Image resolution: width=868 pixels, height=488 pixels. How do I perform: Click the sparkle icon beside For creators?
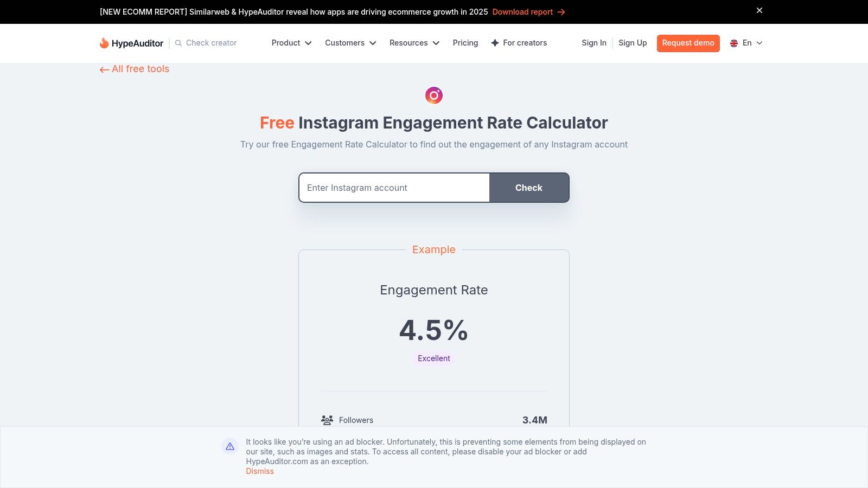pyautogui.click(x=495, y=43)
